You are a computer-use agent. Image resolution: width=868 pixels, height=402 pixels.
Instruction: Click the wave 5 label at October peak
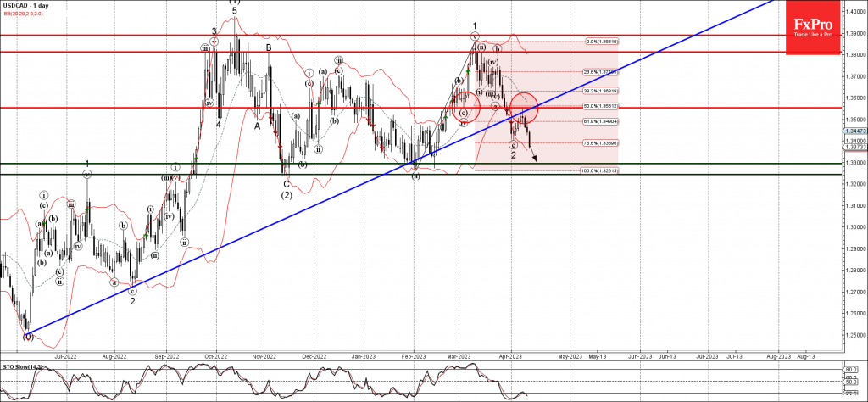pyautogui.click(x=235, y=11)
